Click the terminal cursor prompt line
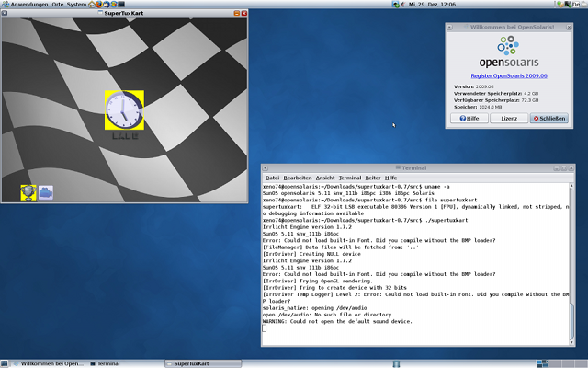This screenshot has height=368, width=588. [265, 328]
